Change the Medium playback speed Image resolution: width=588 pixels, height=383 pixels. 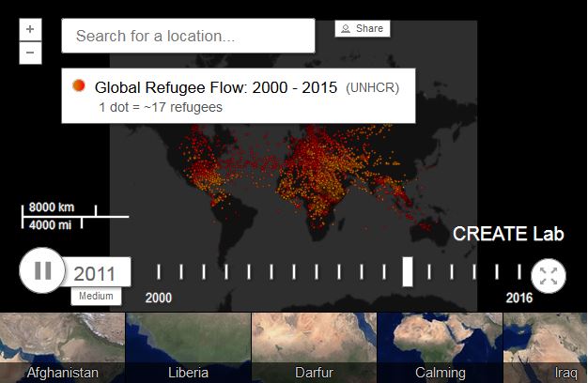click(x=96, y=297)
